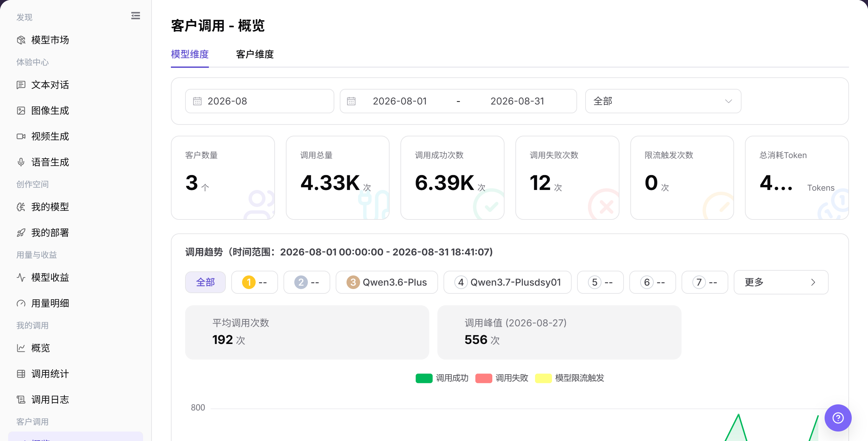Click the 调用日志 log icon
Image resolution: width=868 pixels, height=441 pixels.
coord(21,400)
